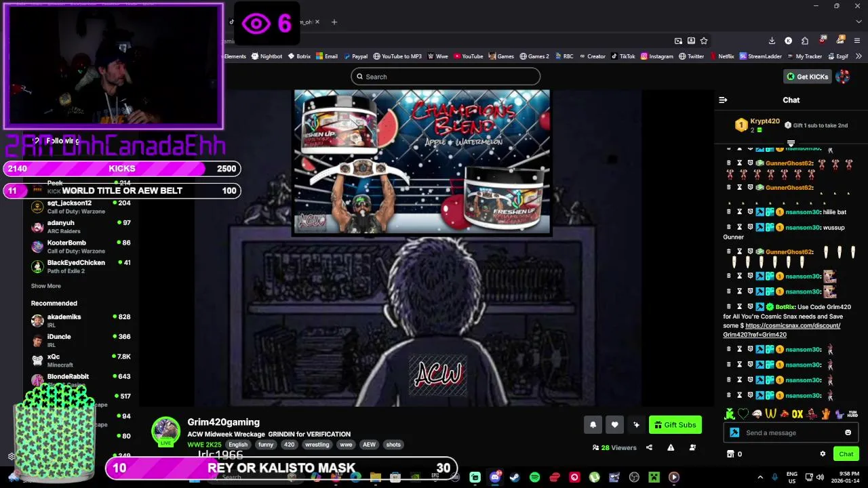Image resolution: width=868 pixels, height=488 pixels.
Task: Click the OX emote in emote bar
Action: [797, 413]
